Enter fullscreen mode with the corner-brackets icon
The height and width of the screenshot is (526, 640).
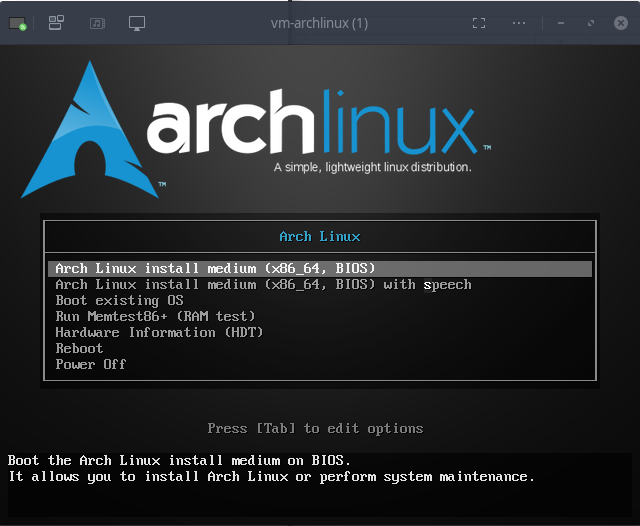point(479,23)
